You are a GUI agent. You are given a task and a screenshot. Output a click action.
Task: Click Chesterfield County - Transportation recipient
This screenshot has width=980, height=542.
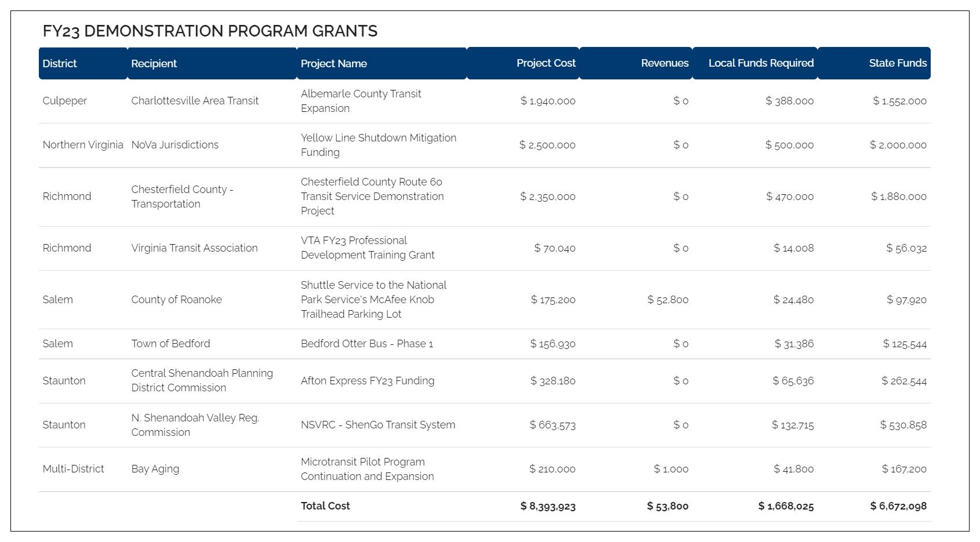182,197
